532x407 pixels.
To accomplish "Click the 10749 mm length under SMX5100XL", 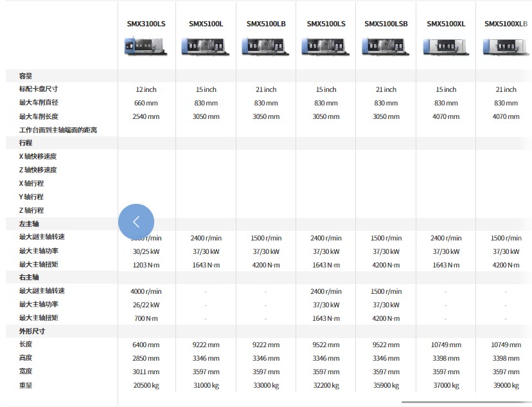I will tap(446, 345).
